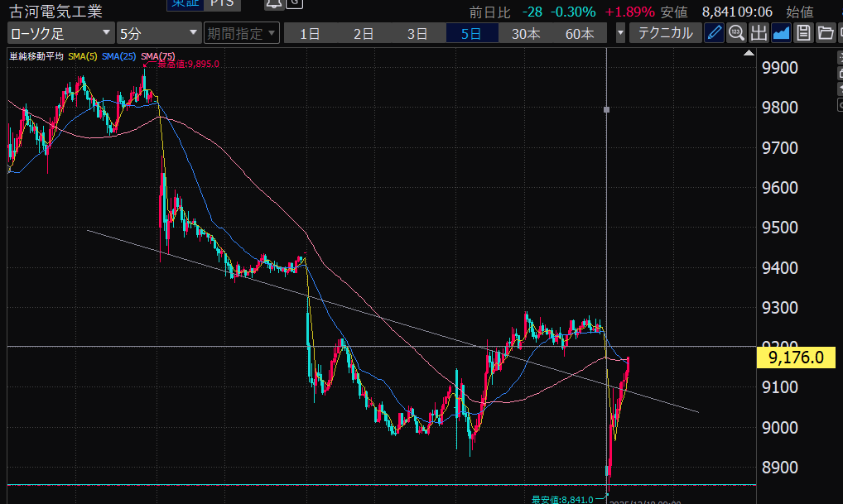Select the 5日 period range
Image resolution: width=843 pixels, height=504 pixels.
click(471, 34)
